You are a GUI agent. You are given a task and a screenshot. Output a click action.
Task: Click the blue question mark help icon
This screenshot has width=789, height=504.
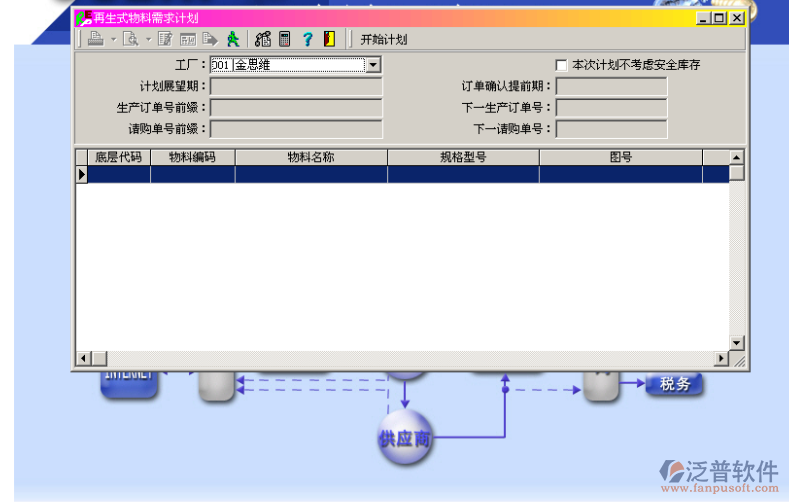(307, 39)
